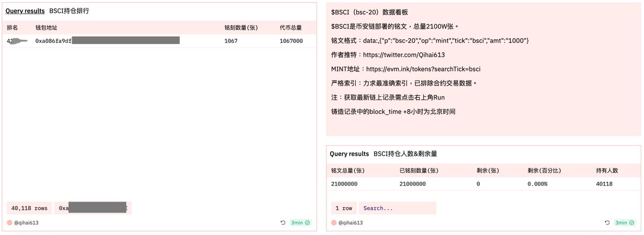Click the BSCI持仓人数&剩余量 panel title
This screenshot has width=644, height=235.
point(406,154)
